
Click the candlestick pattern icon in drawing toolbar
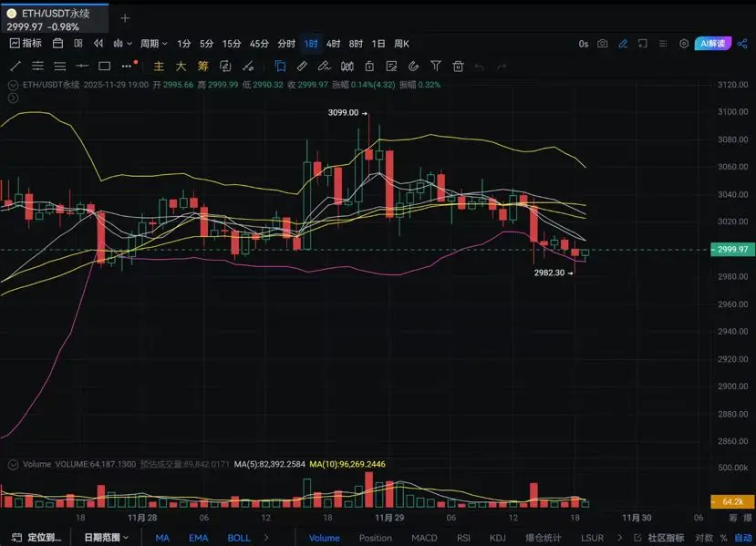(x=347, y=66)
